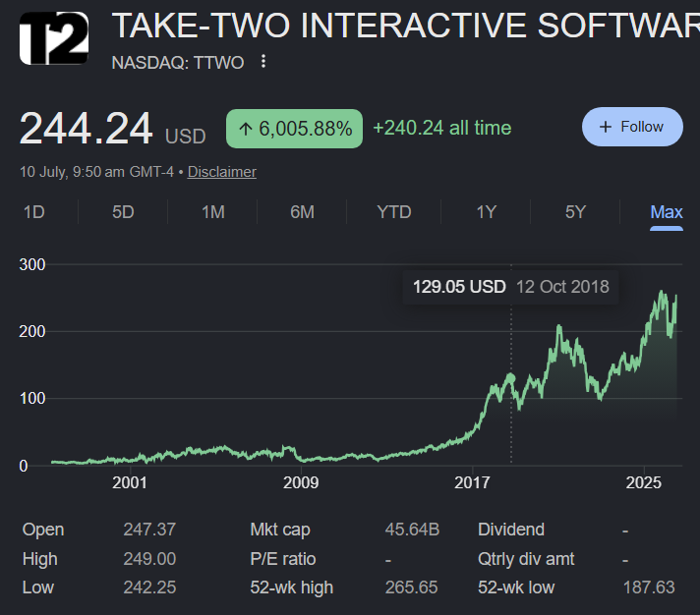Switch chart to 5D range
The image size is (700, 615).
coord(123,212)
